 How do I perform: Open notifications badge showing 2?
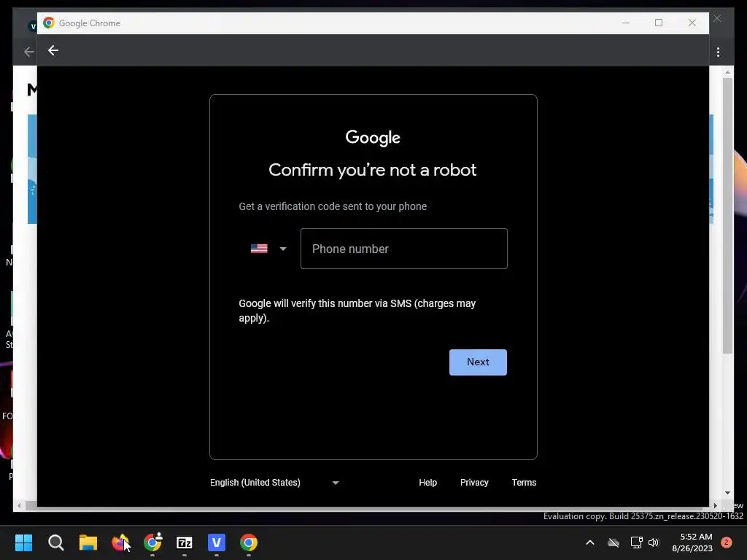[x=727, y=542]
